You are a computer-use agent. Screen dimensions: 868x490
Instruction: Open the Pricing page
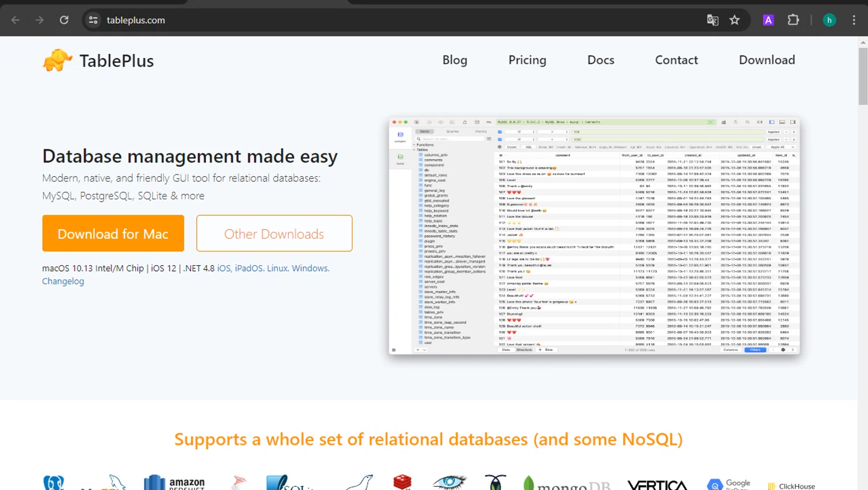[x=527, y=60]
